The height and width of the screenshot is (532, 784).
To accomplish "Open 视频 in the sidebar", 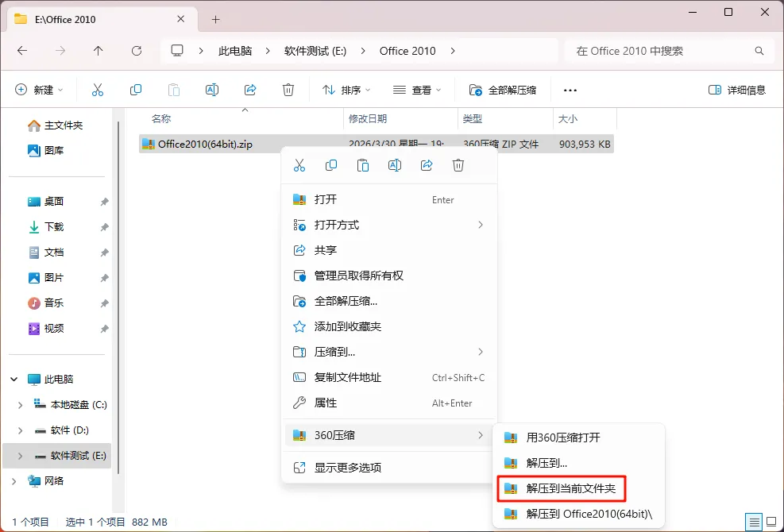I will (x=46, y=329).
